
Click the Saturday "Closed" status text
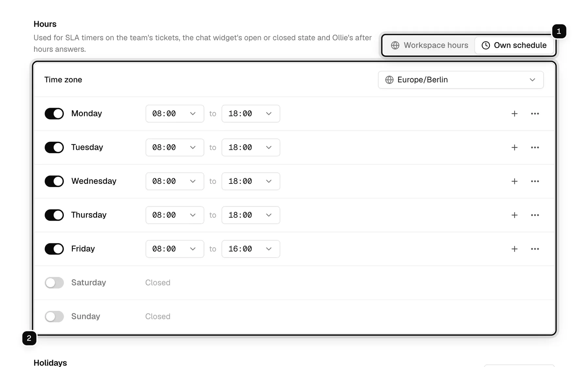158,283
